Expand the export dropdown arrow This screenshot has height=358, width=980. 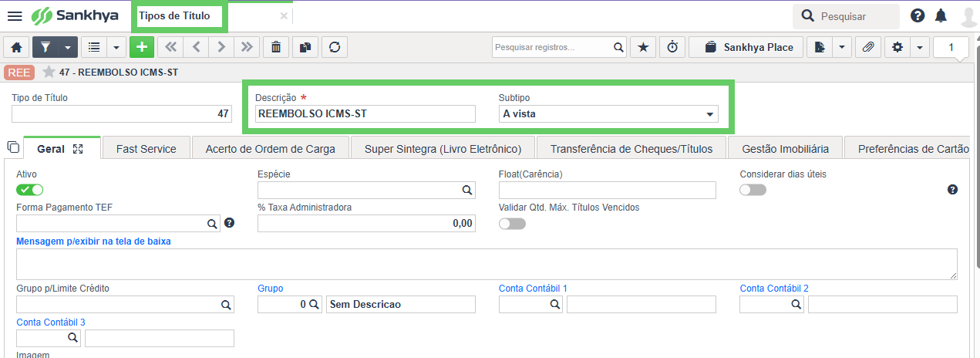coord(841,47)
